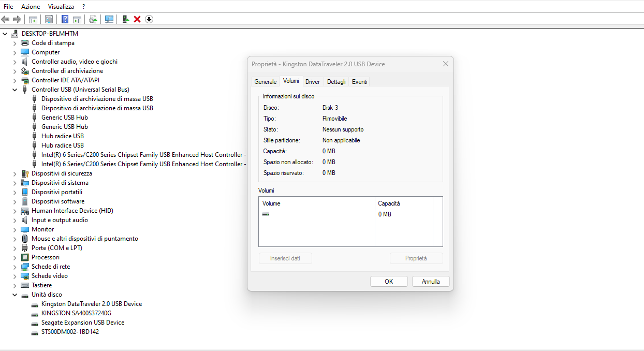This screenshot has height=351, width=644.
Task: Switch to the Dettagli tab
Action: click(x=336, y=82)
